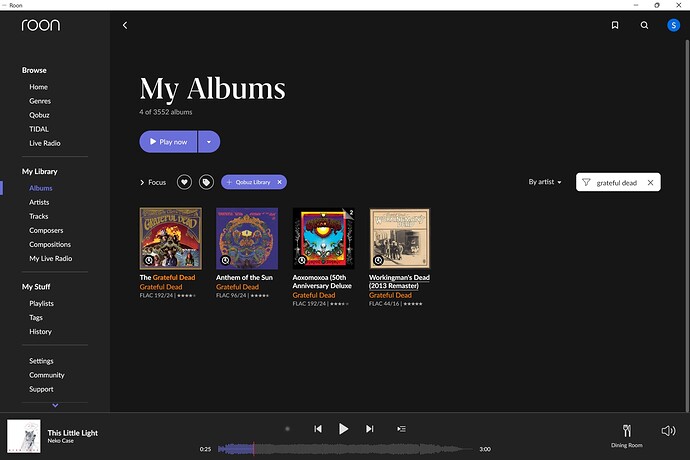Open Artists under My Library

pos(39,202)
